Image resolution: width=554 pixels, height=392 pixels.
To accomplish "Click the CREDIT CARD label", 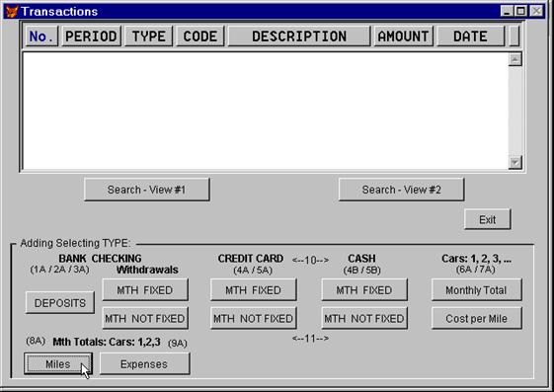I will [x=251, y=258].
